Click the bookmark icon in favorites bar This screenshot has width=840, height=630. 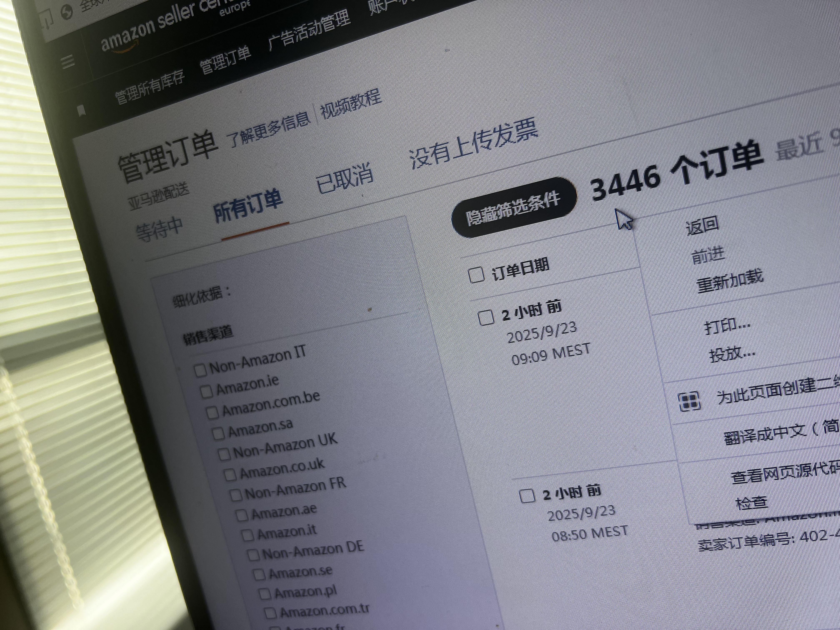(81, 111)
